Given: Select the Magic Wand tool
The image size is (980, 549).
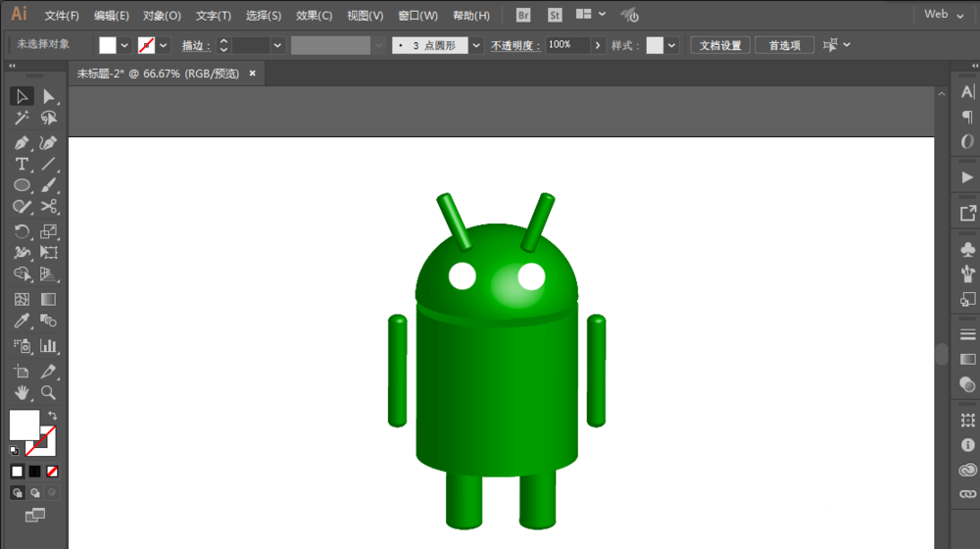Looking at the screenshot, I should [22, 118].
